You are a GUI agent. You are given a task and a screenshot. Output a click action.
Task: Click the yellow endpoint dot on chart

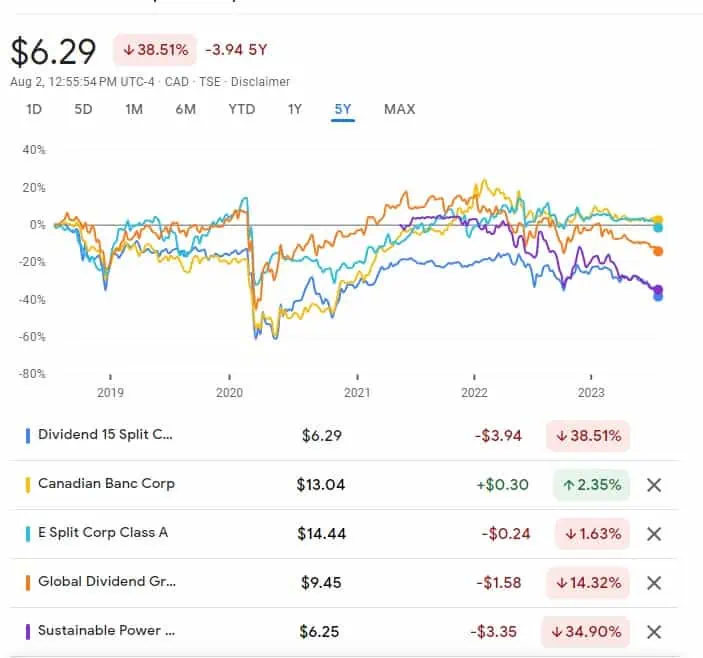click(658, 220)
